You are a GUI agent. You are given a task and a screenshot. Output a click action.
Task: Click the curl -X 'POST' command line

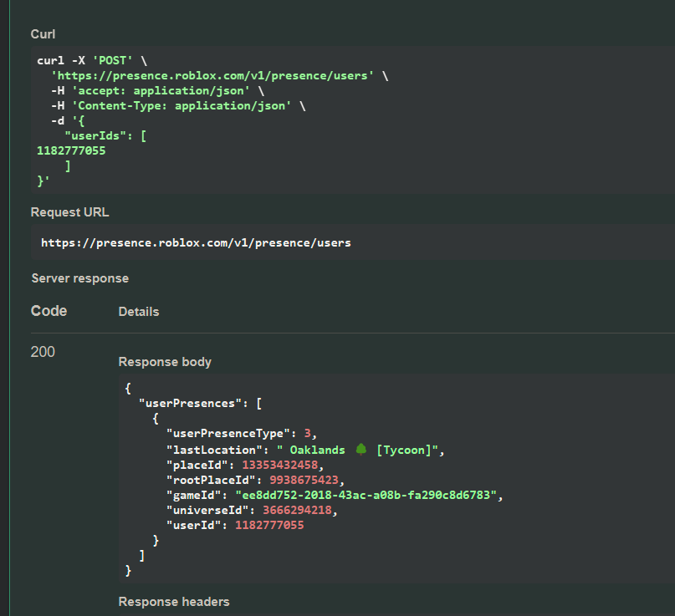pyautogui.click(x=92, y=61)
